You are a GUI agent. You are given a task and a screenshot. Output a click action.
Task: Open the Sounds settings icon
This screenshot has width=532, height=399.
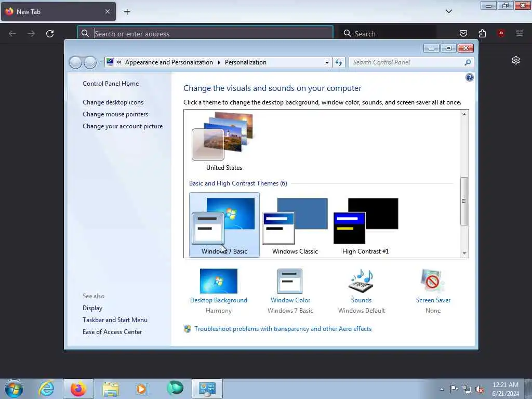pos(362,281)
